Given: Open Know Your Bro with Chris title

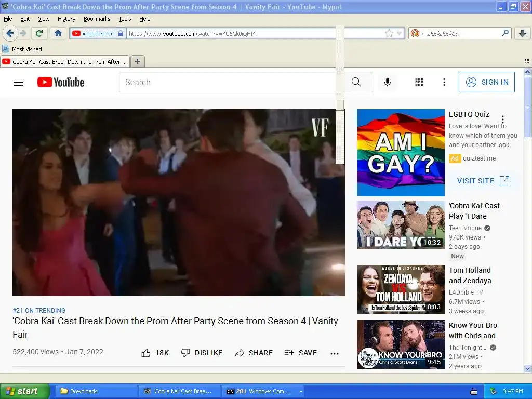Looking at the screenshot, I should pyautogui.click(x=473, y=330).
